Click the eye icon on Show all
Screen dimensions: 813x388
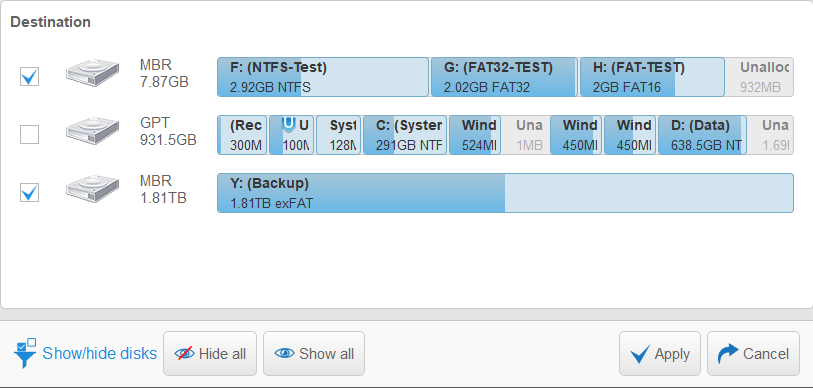(284, 354)
